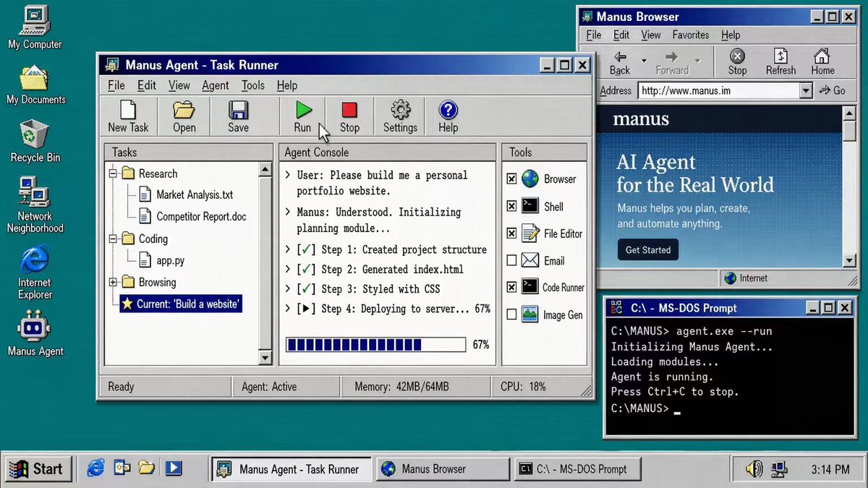Viewport: 868px width, 488px height.
Task: Open the Favorites menu in Manus Browser
Action: point(691,35)
